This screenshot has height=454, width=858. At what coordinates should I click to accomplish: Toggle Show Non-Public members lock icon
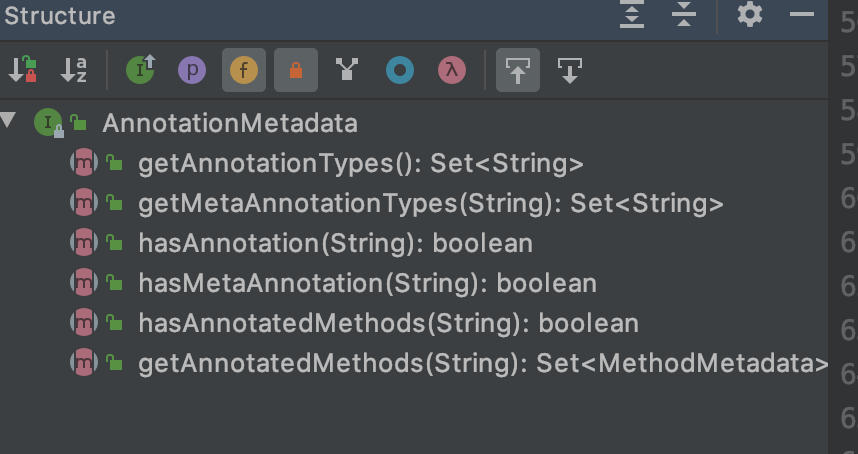click(296, 70)
